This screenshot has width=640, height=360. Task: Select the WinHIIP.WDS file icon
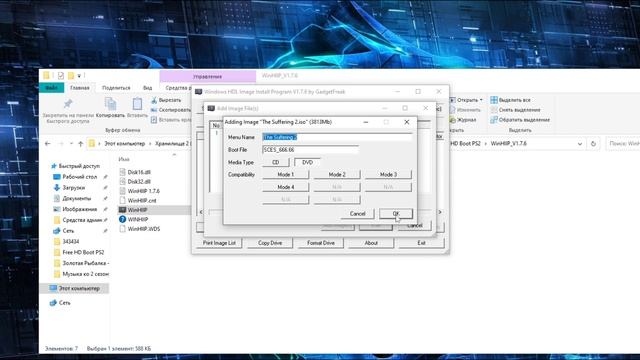[x=122, y=229]
